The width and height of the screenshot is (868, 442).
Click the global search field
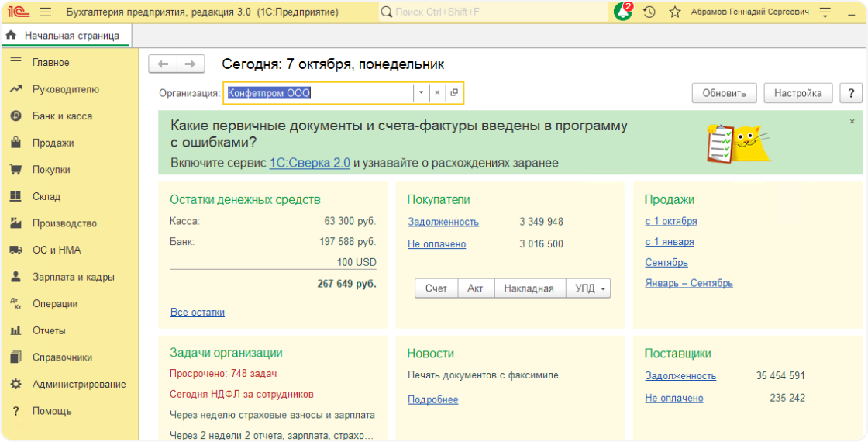pos(494,12)
